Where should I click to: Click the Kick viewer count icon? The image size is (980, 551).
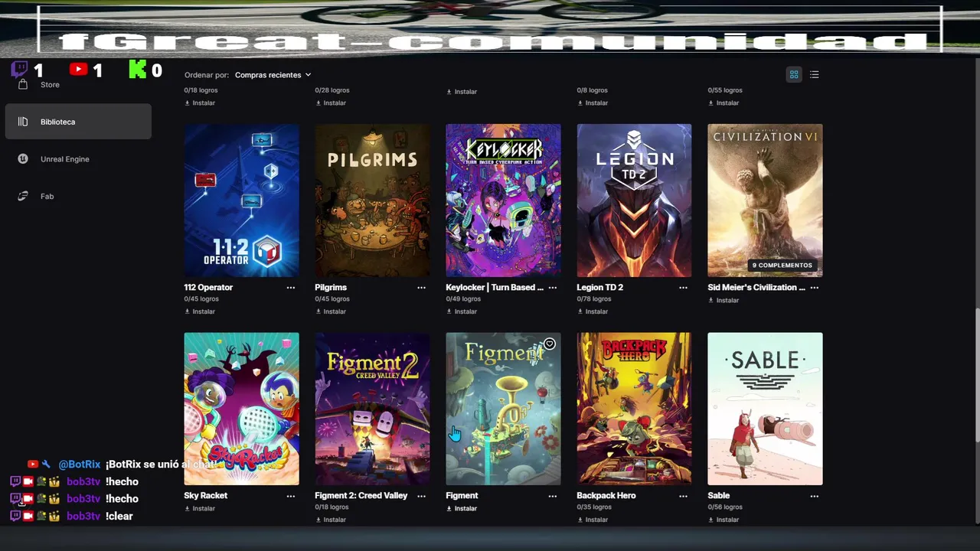coord(137,70)
